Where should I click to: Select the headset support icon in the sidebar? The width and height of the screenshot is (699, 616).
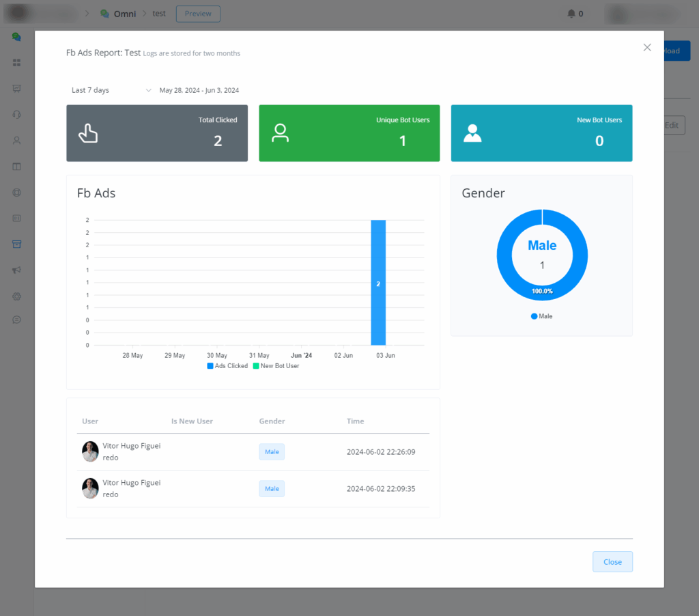click(x=17, y=115)
